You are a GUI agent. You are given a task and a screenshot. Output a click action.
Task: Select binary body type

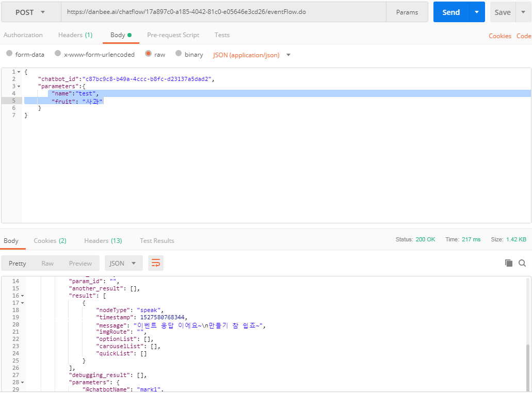point(179,54)
